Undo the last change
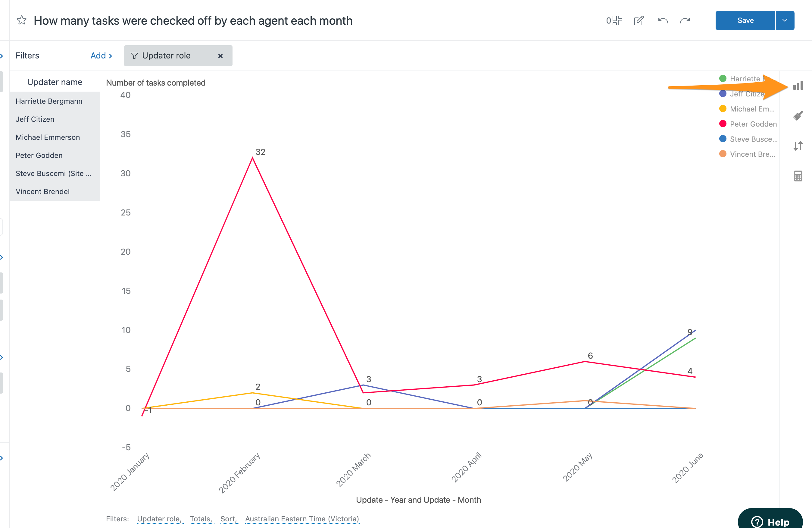This screenshot has width=812, height=528. click(x=663, y=20)
